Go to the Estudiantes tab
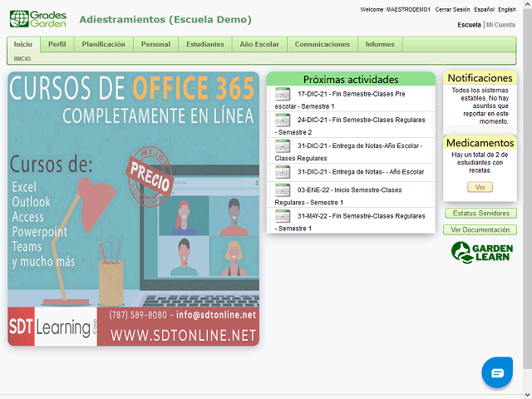Screen dimensions: 532x399 pyautogui.click(x=205, y=44)
